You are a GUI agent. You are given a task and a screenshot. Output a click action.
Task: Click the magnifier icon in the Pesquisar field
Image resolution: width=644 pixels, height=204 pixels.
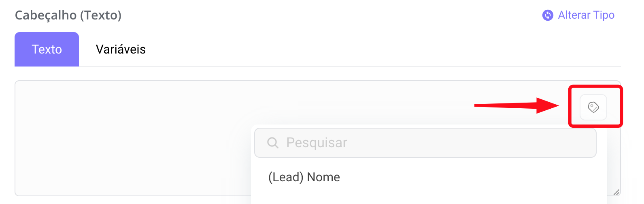273,143
